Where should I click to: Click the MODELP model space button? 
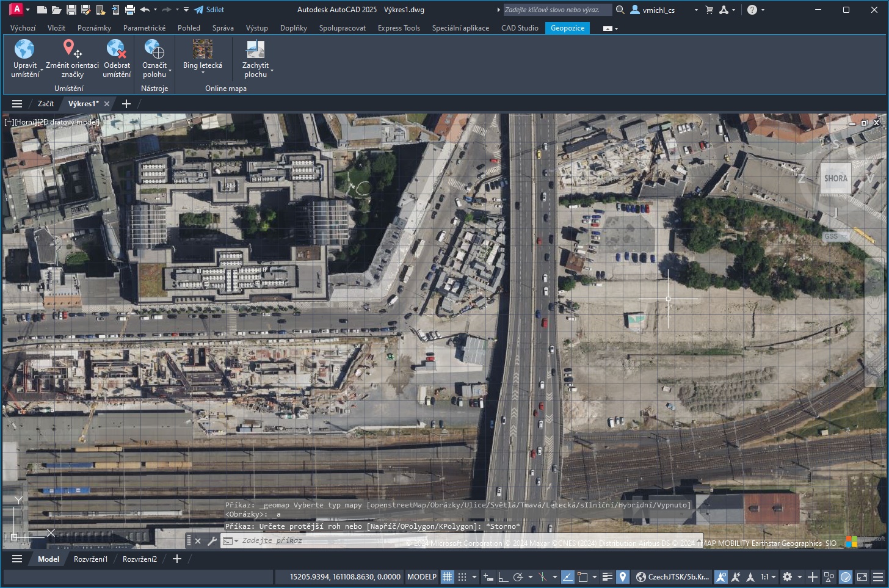(x=422, y=577)
